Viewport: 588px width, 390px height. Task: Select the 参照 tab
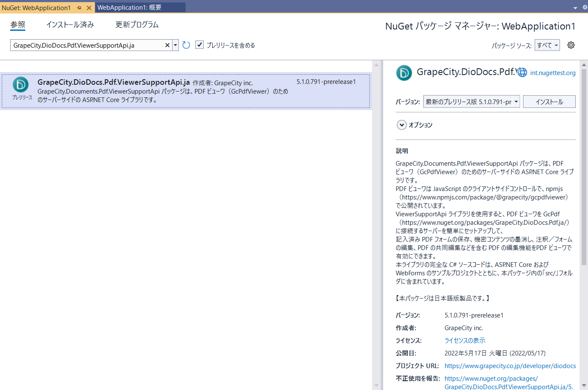click(x=18, y=24)
